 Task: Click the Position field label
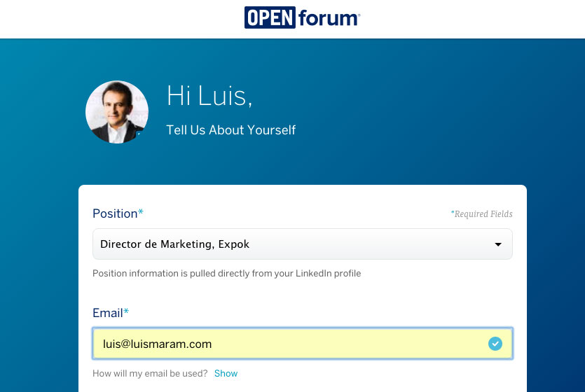coord(114,213)
